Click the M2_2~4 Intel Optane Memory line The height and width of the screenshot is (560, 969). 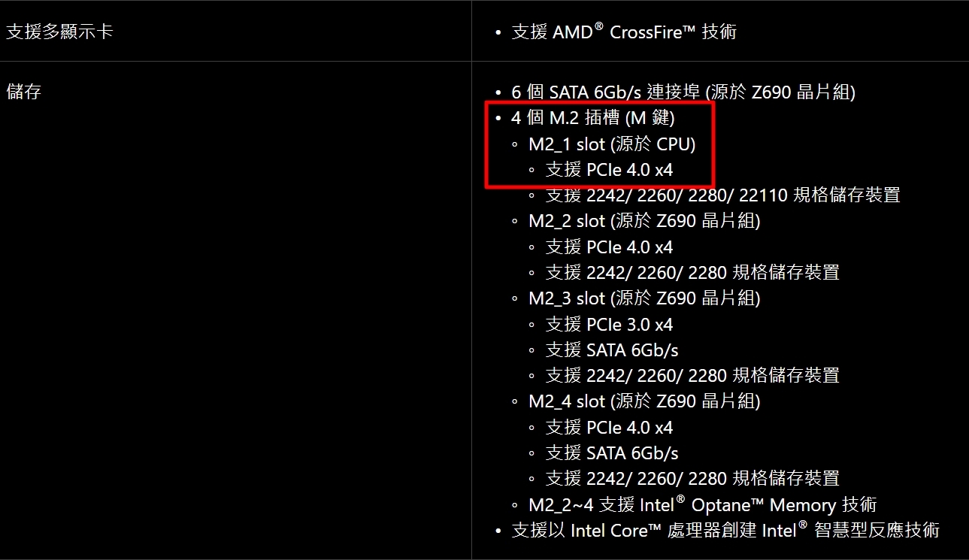pos(702,504)
